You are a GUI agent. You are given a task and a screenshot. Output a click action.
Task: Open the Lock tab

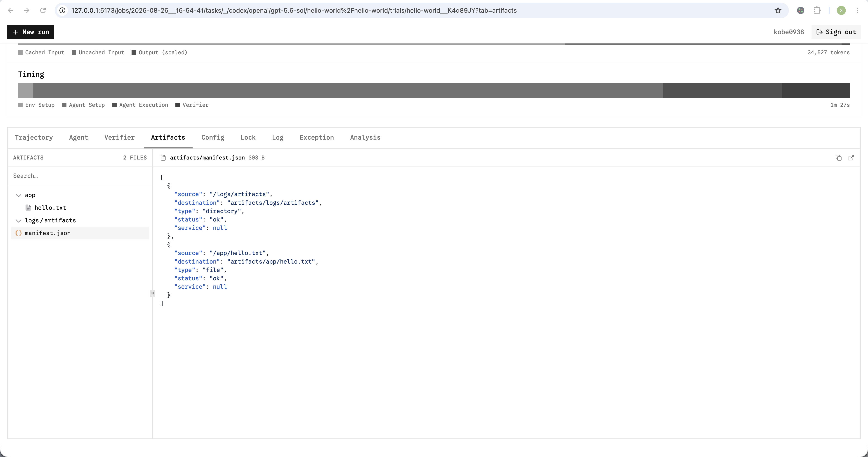pos(248,138)
